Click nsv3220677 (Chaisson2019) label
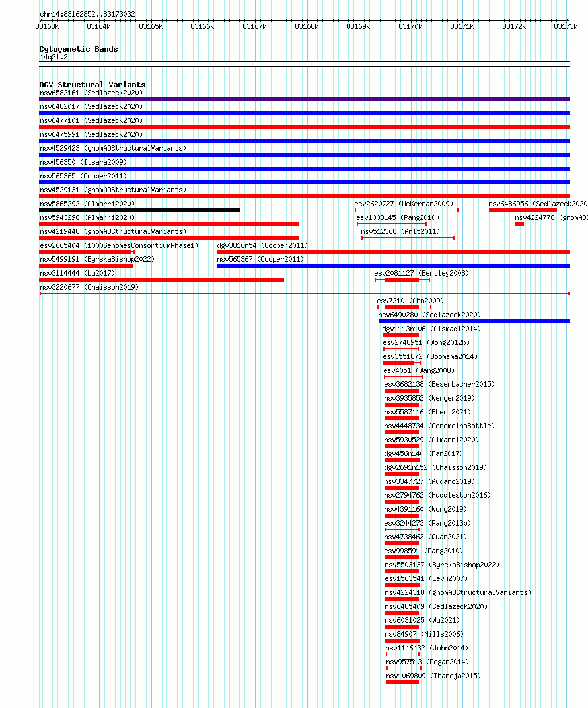 [x=89, y=287]
